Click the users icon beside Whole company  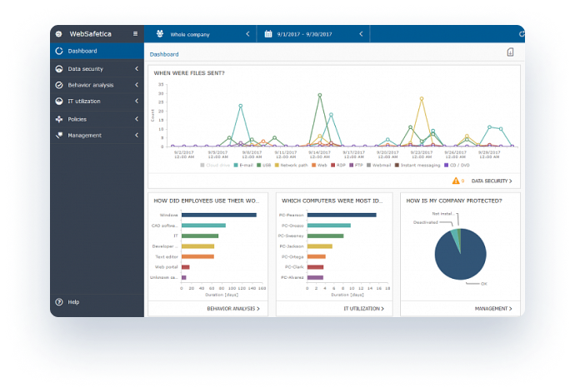(158, 34)
